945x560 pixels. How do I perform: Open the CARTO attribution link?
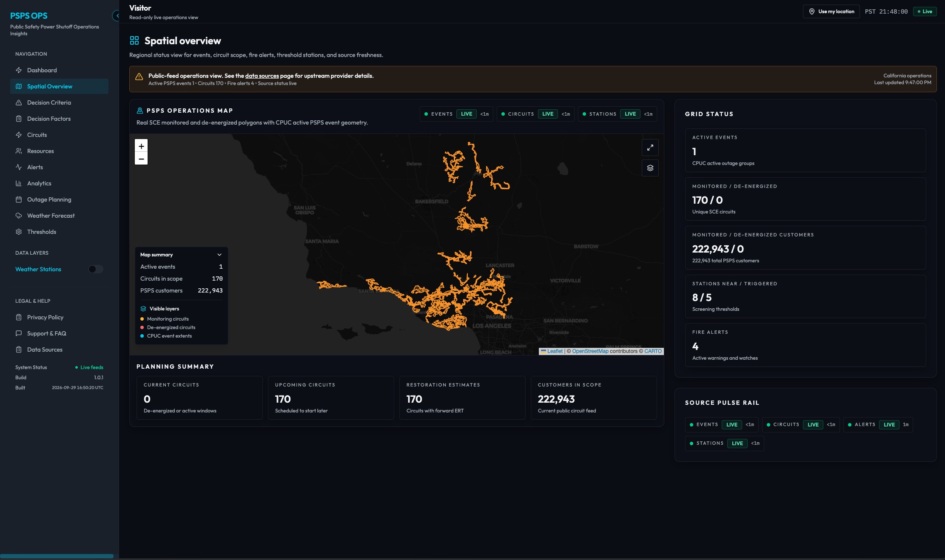(x=653, y=351)
